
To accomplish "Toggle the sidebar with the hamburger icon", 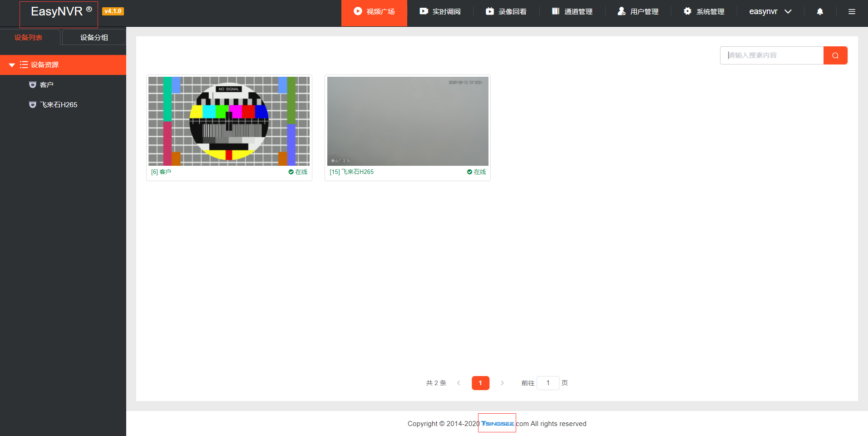I will 852,11.
